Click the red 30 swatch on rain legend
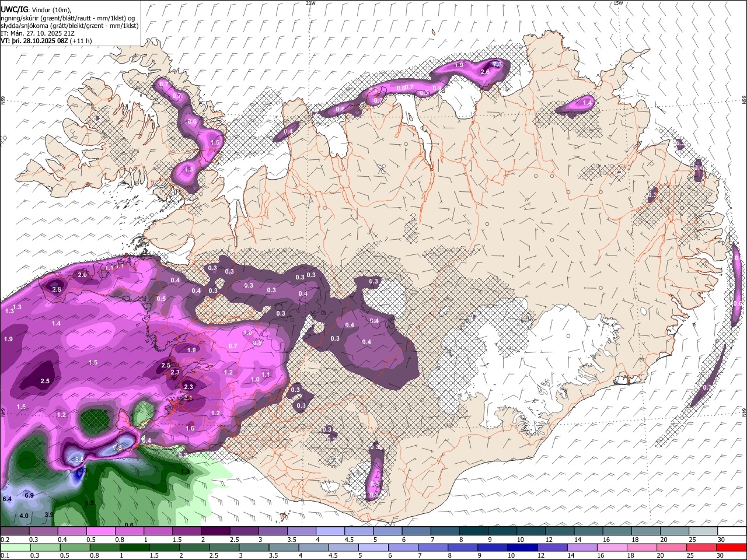 click(x=732, y=548)
